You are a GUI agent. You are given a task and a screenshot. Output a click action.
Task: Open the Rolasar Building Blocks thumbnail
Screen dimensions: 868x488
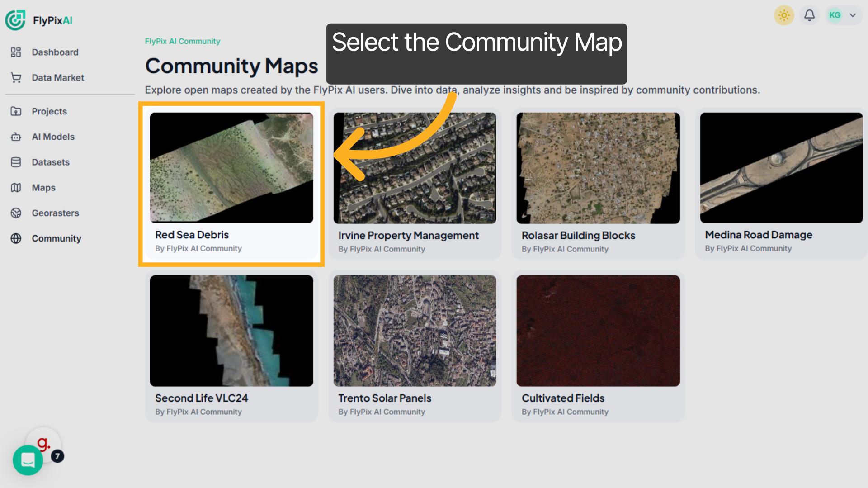(x=598, y=168)
